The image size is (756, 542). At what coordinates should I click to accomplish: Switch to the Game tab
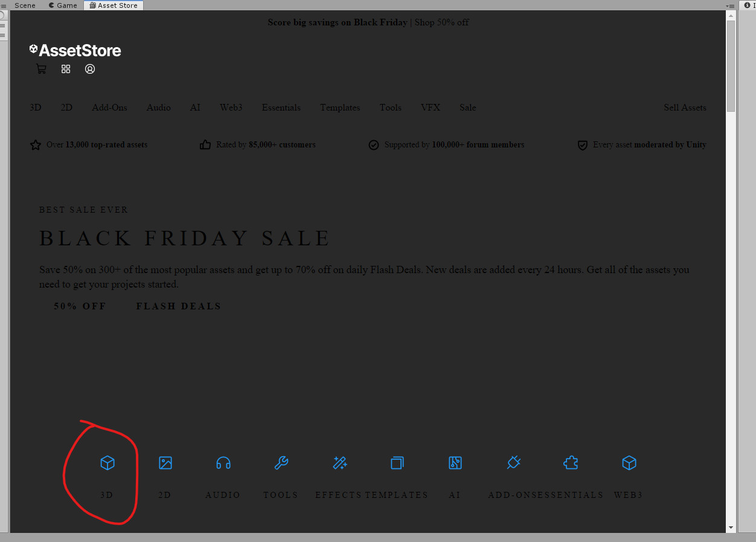(x=63, y=5)
